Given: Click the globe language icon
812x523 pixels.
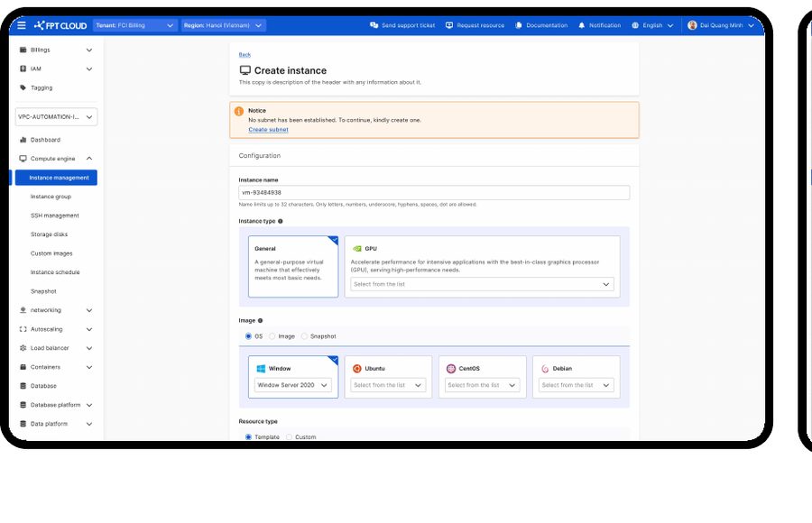Looking at the screenshot, I should (635, 25).
